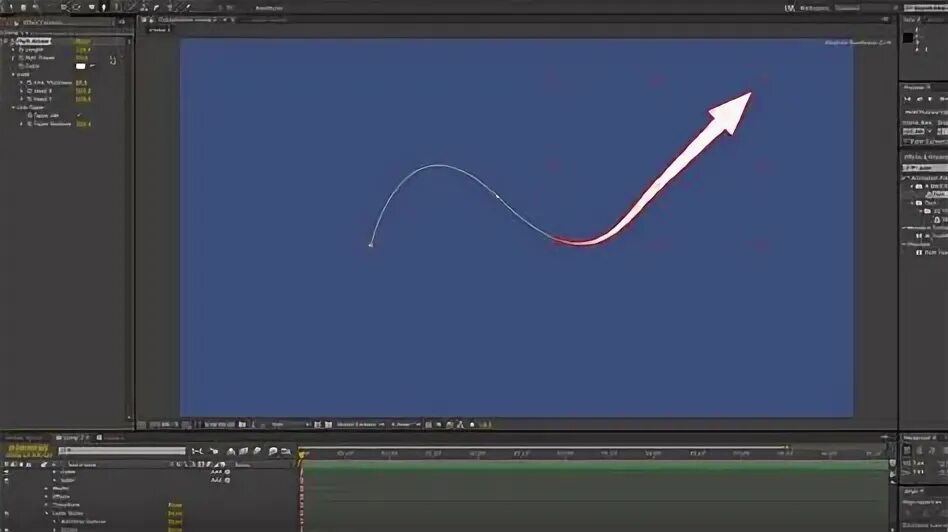
Task: Select the highlighted Pen tool
Action: coord(103,7)
